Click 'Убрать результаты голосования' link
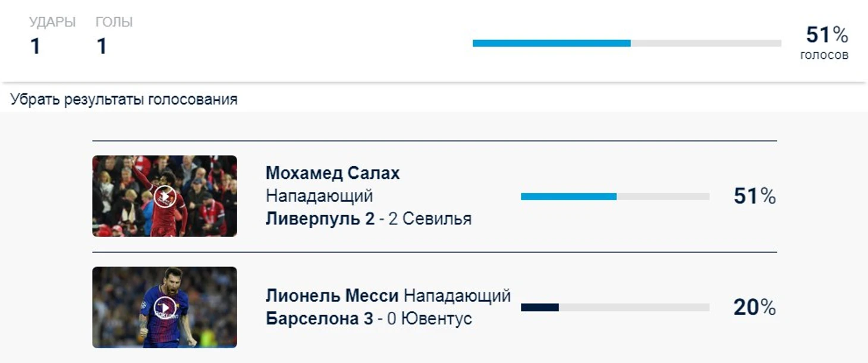 pos(124,99)
